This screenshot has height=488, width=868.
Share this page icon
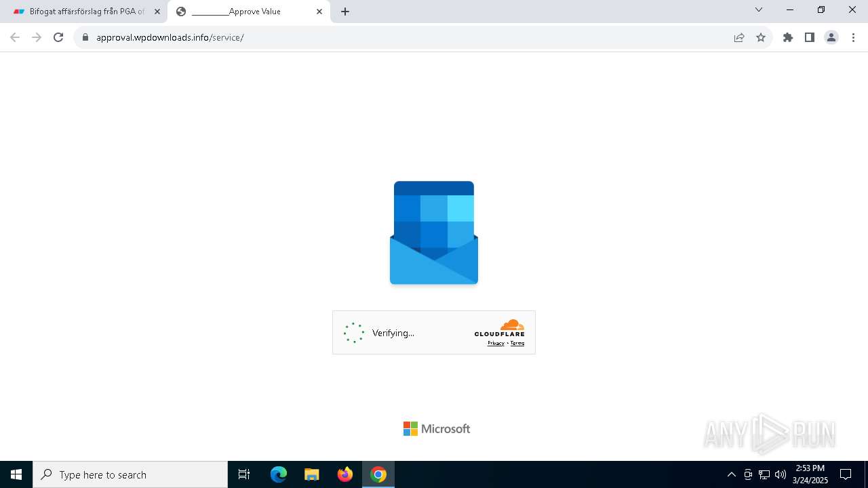click(x=739, y=37)
